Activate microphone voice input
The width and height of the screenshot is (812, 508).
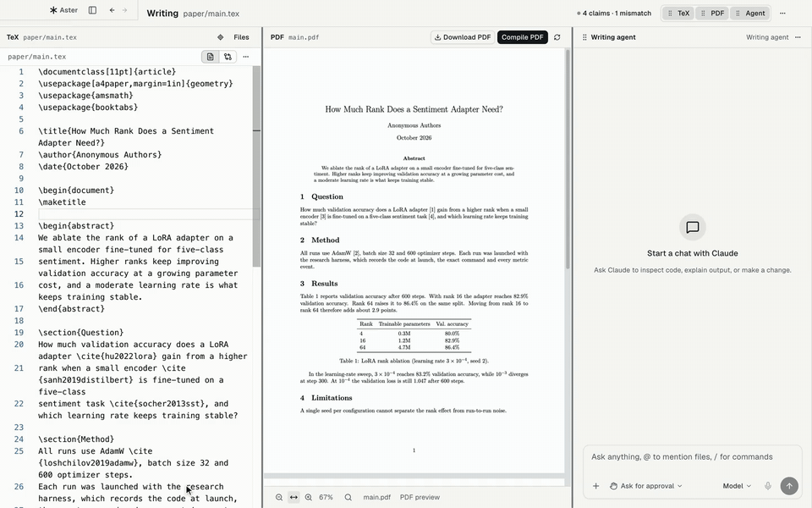(768, 486)
